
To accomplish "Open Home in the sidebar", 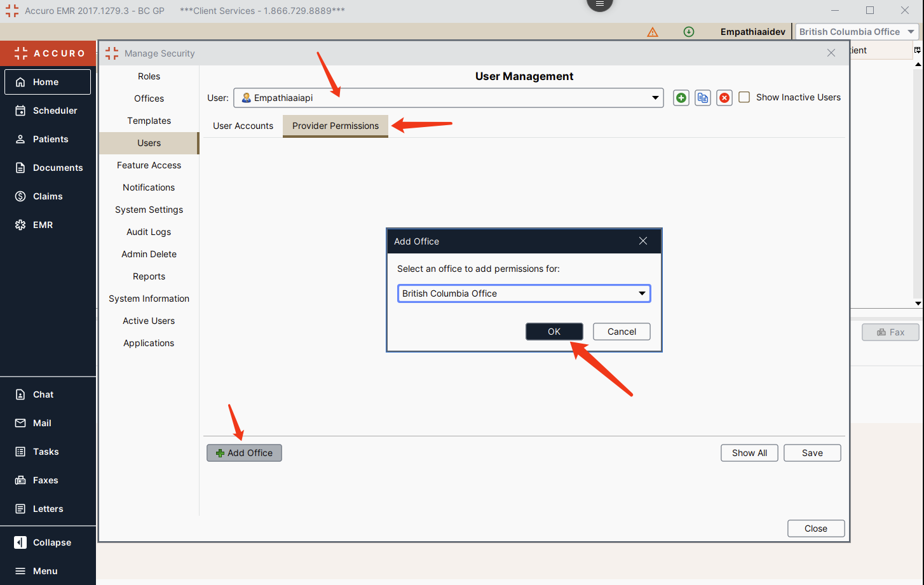I will tap(48, 82).
